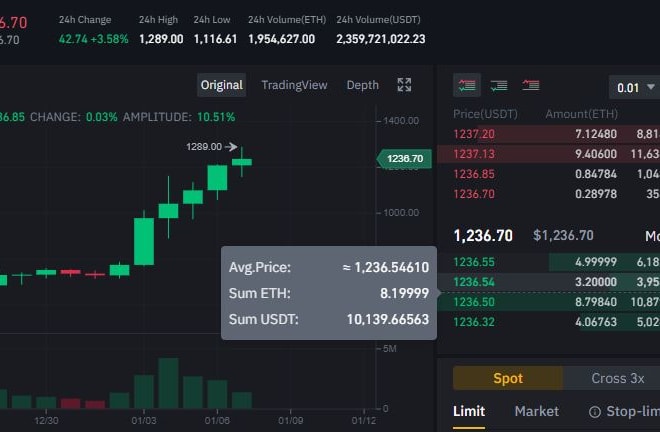This screenshot has height=432, width=660.
Task: Click the Price(USDT) column header
Action: (x=485, y=114)
